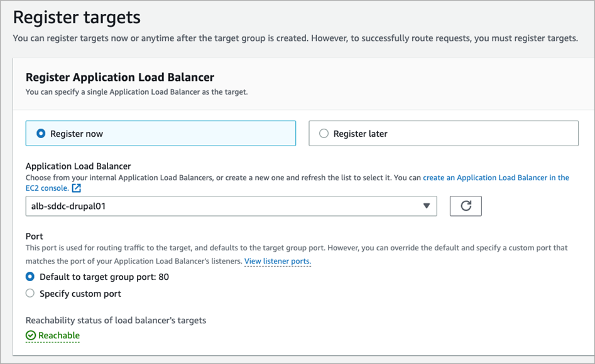Image resolution: width=595 pixels, height=364 pixels.
Task: Enable the Specify custom port option
Action: (30, 294)
